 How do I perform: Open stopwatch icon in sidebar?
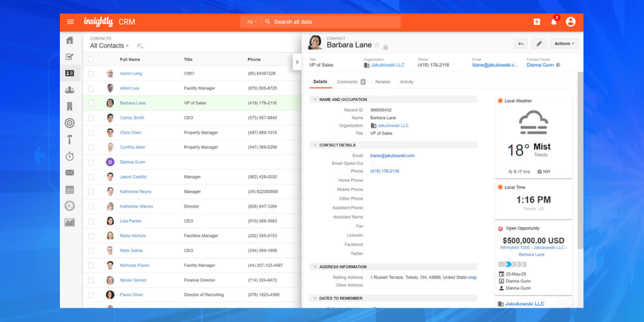[70, 156]
